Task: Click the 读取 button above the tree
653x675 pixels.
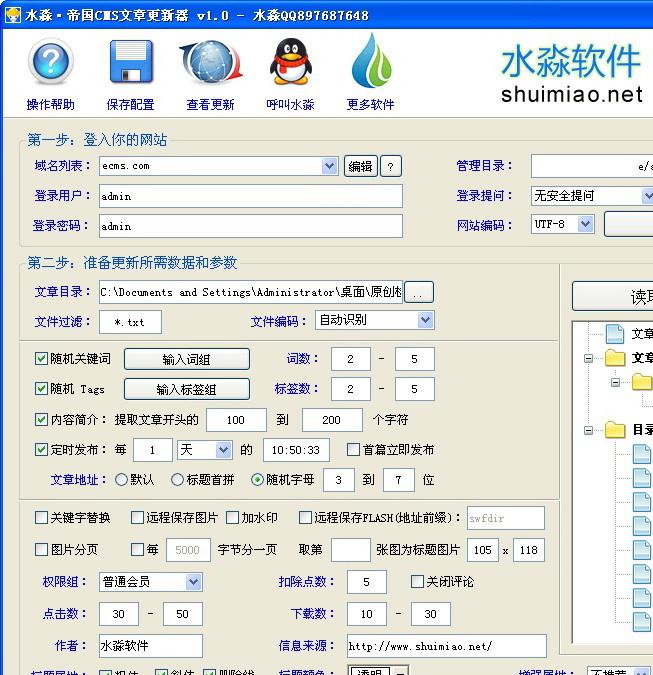Action: coord(613,296)
